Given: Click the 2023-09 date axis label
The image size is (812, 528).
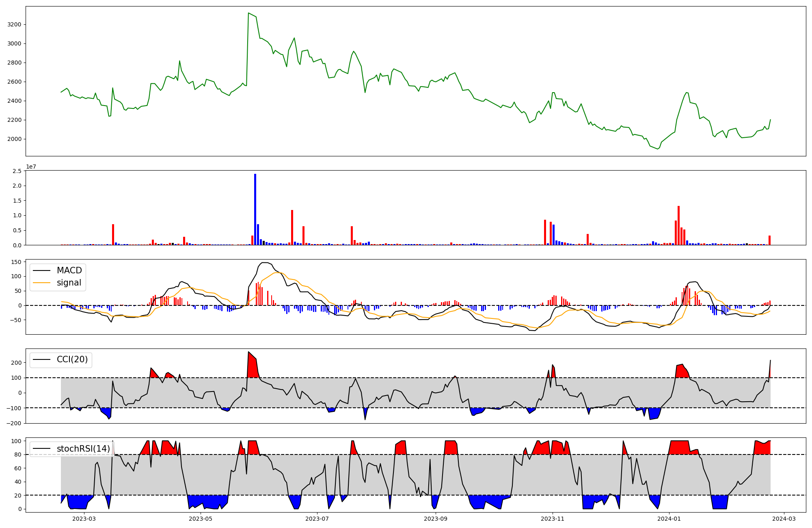Looking at the screenshot, I should tap(436, 519).
